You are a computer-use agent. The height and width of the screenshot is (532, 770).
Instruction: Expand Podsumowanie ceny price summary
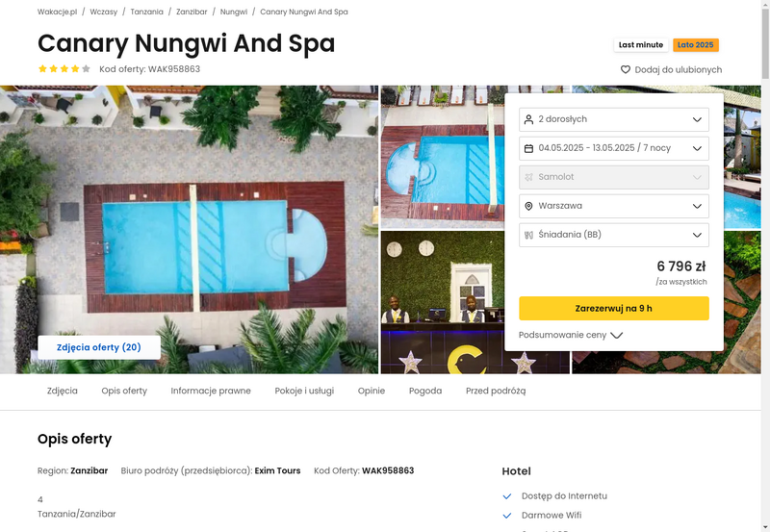pyautogui.click(x=571, y=335)
